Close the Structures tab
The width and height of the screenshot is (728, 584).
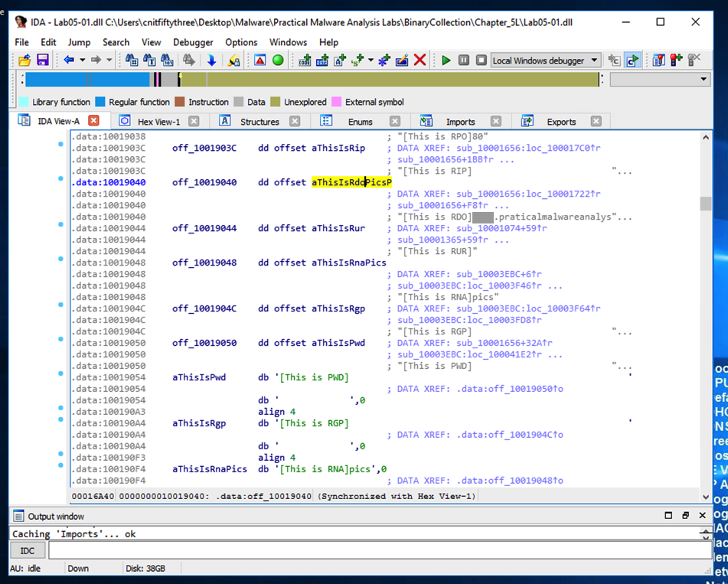295,122
